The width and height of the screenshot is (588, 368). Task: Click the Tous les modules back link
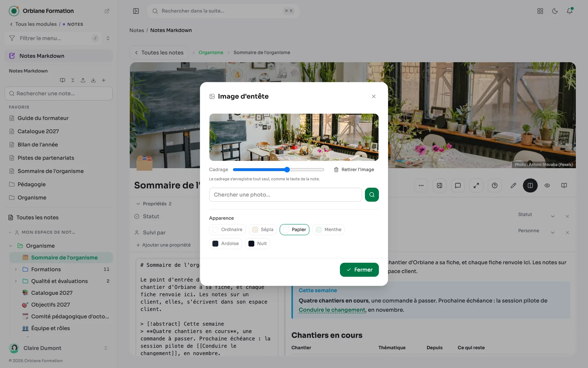click(x=33, y=24)
